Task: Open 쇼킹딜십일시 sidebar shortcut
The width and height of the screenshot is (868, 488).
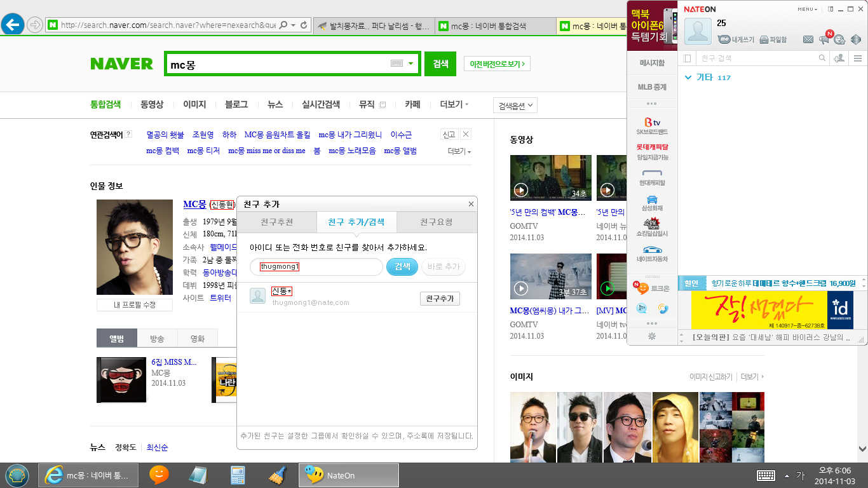Action: pos(652,227)
